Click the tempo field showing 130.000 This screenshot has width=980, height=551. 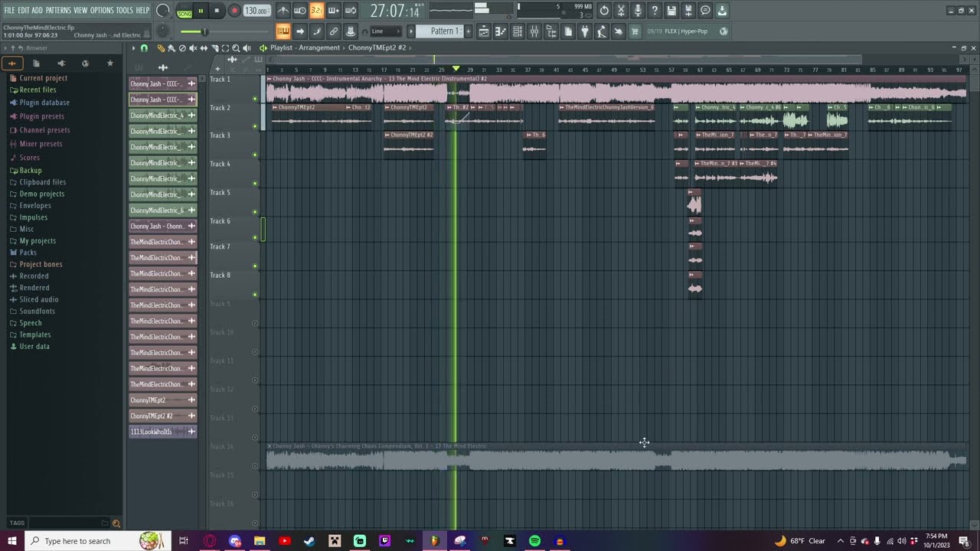point(256,11)
